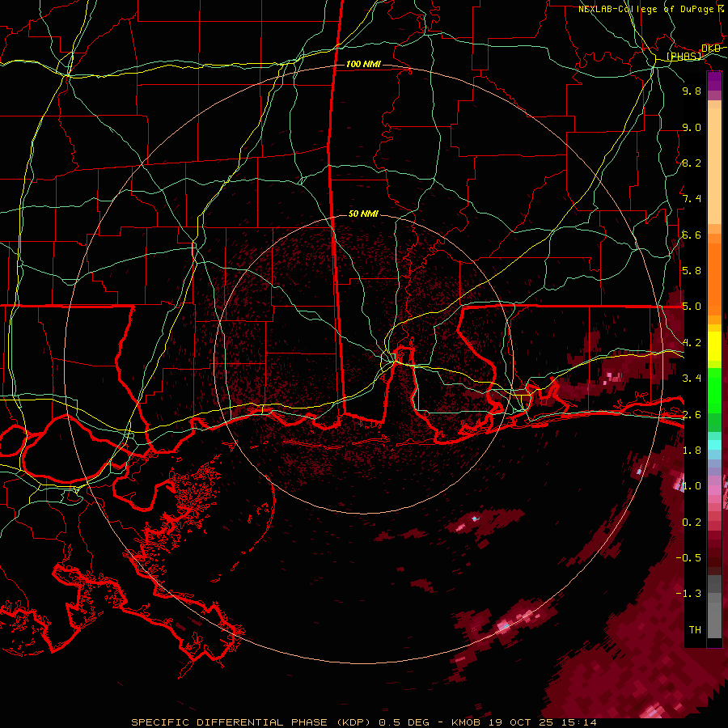Screen dimensions: 728x728
Task: Click the 0.2 value on the scale
Action: pyautogui.click(x=692, y=523)
